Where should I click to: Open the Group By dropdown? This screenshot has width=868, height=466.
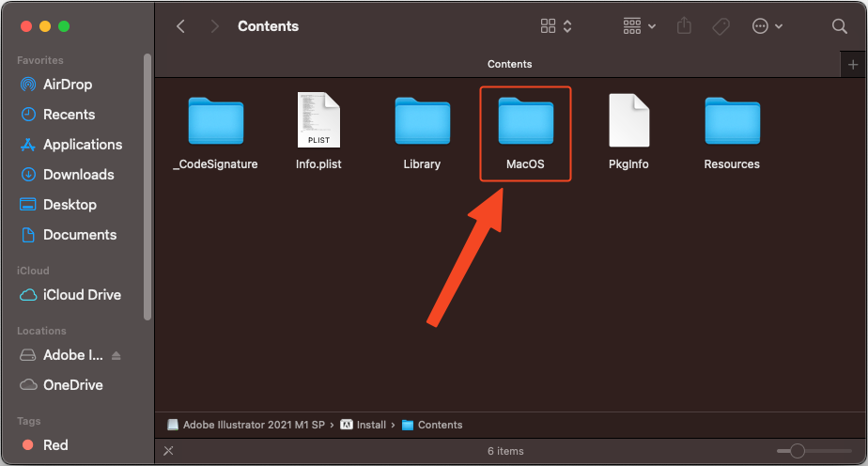[640, 26]
